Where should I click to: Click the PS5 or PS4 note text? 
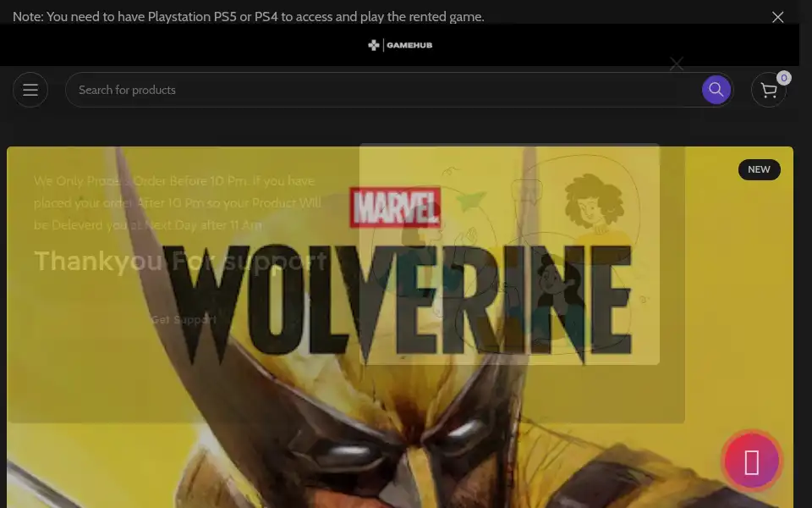248,17
